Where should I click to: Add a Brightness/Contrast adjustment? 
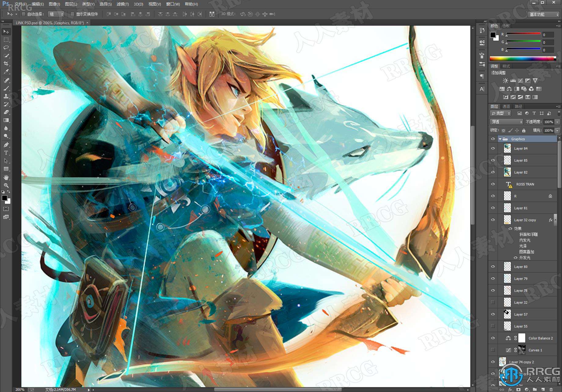(x=505, y=81)
